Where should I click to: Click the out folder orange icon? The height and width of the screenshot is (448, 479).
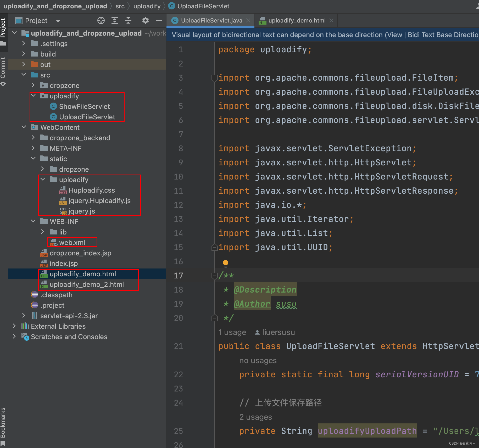pyautogui.click(x=35, y=64)
